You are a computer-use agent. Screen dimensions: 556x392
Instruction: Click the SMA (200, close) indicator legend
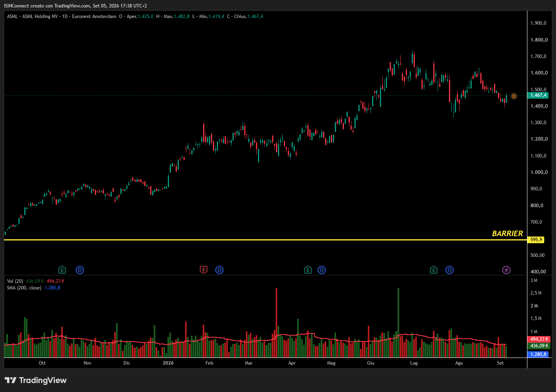click(x=24, y=288)
